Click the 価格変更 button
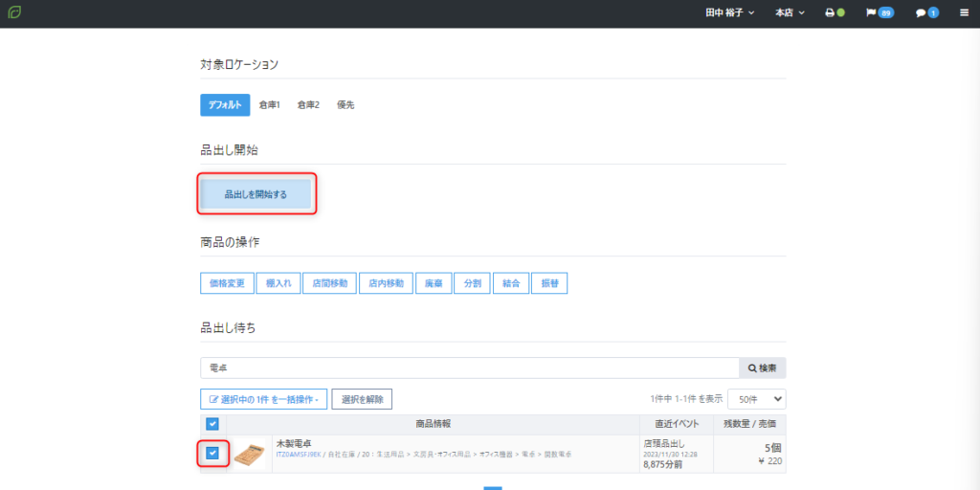This screenshot has height=490, width=980. pyautogui.click(x=228, y=283)
